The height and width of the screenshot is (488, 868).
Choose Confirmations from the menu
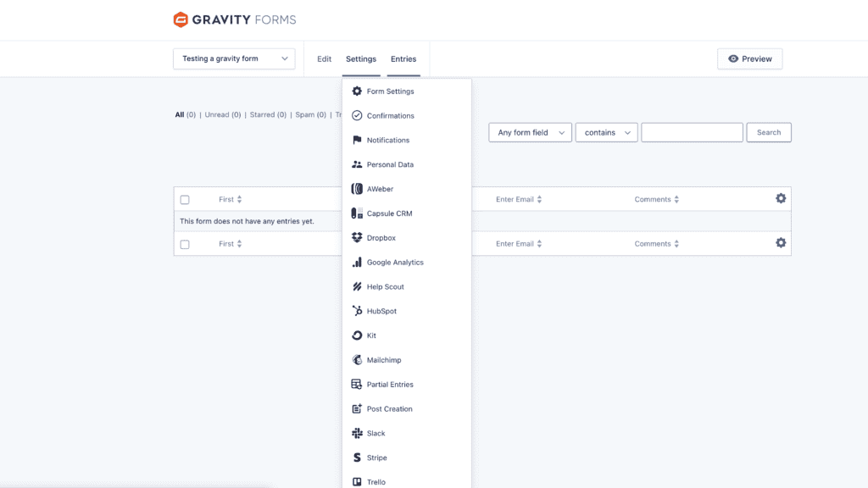coord(407,115)
